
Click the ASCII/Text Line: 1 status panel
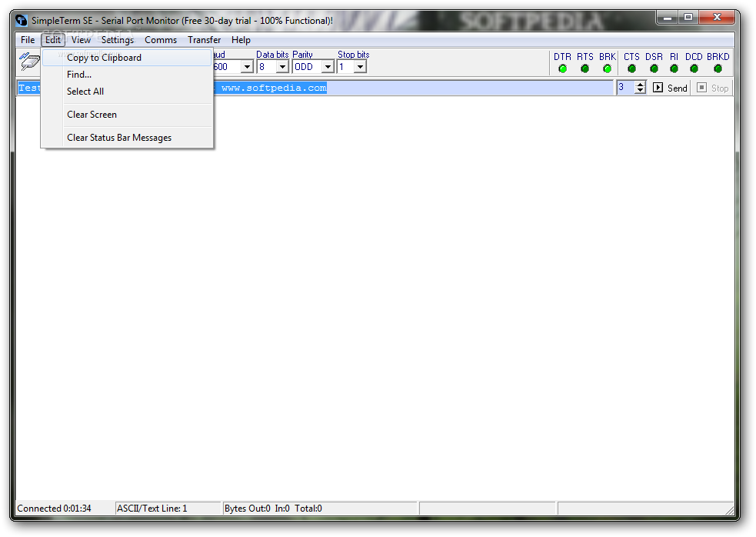coord(168,509)
